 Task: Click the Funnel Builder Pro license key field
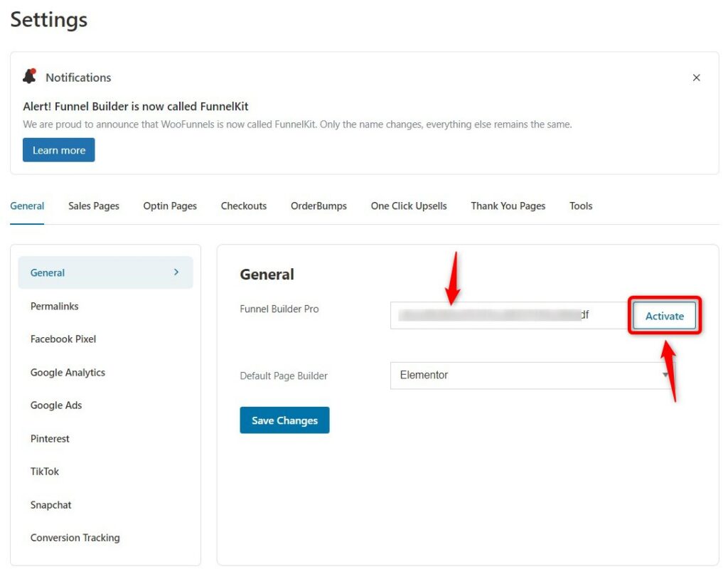coord(509,315)
